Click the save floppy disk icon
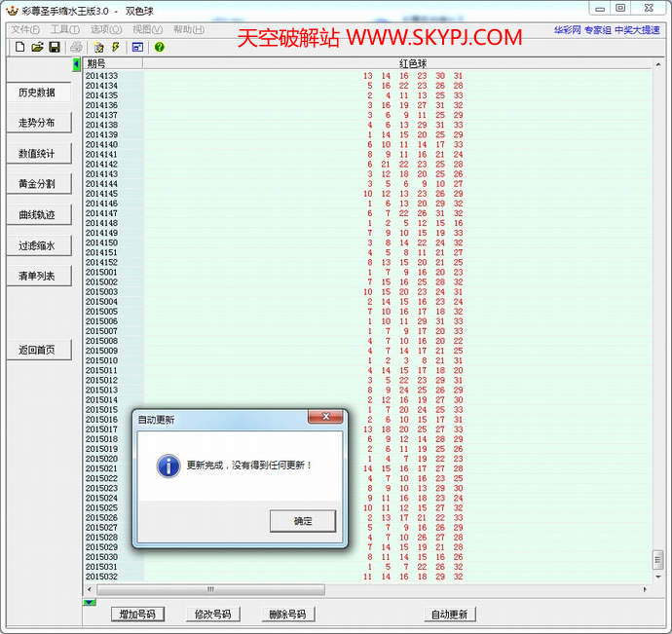 coord(55,47)
